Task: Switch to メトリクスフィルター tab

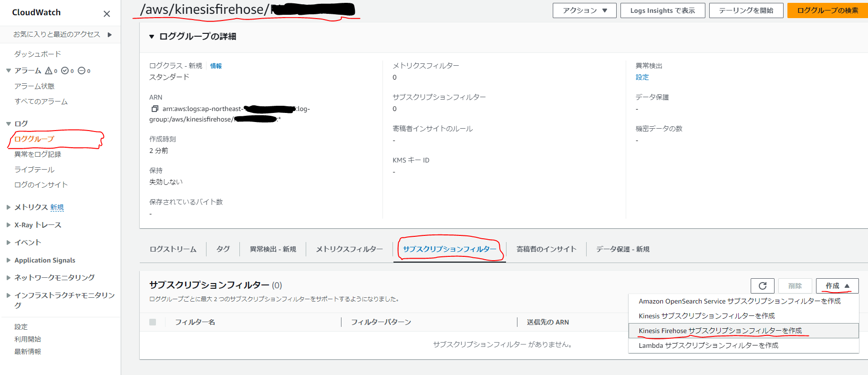Action: coord(349,249)
